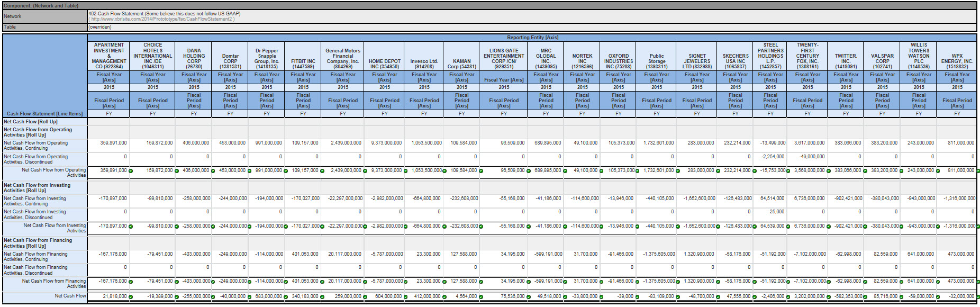Click green check icon beside Net Cash Flow -40,000,000

click(x=249, y=297)
